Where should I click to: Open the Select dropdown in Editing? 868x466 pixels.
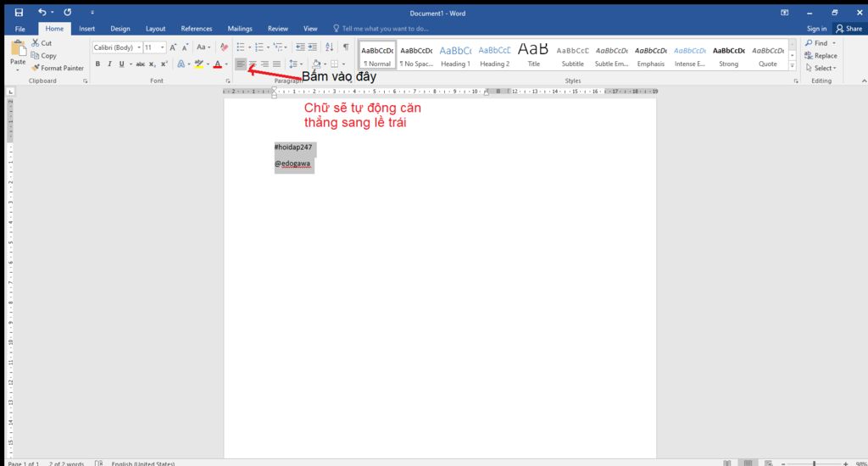821,68
